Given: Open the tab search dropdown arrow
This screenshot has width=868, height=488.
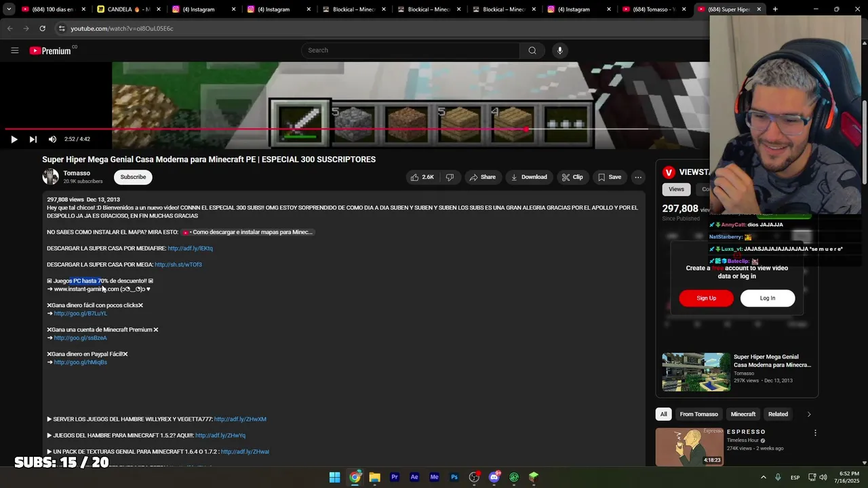Looking at the screenshot, I should point(9,9).
